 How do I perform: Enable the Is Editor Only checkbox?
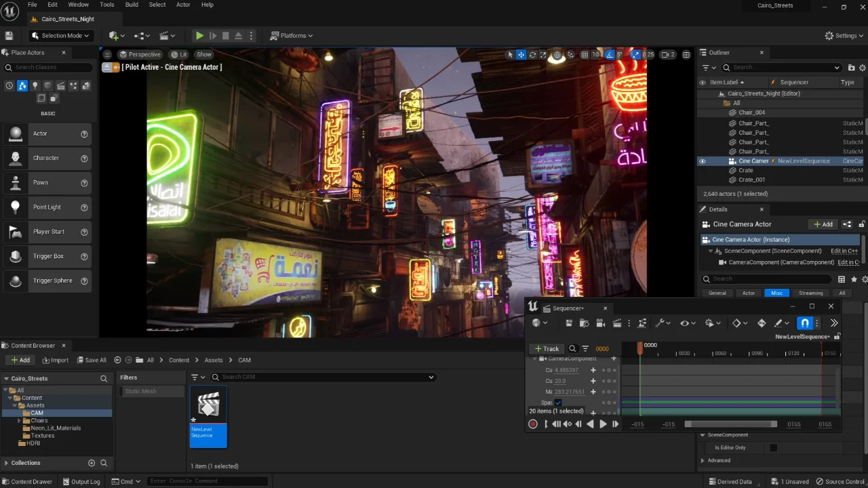pyautogui.click(x=773, y=448)
